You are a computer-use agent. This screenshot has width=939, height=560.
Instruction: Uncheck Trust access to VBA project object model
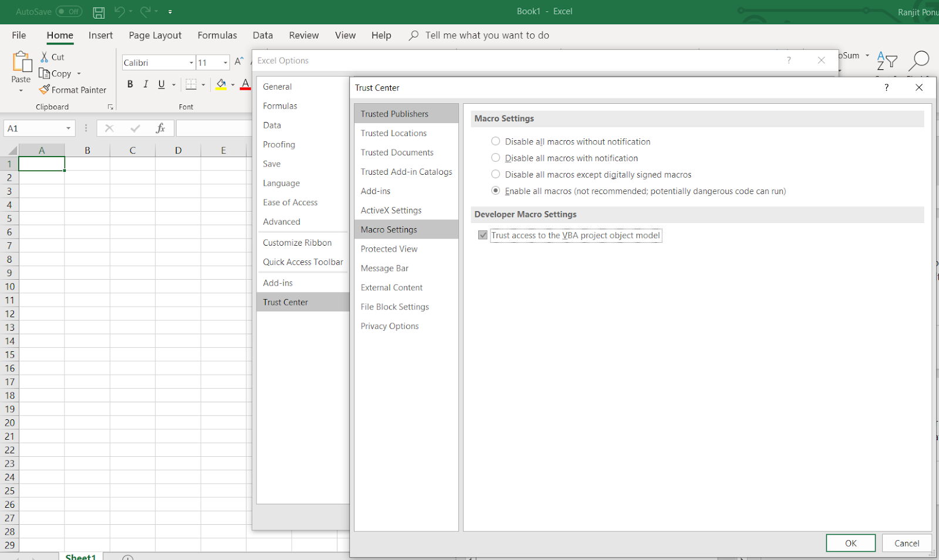click(482, 235)
